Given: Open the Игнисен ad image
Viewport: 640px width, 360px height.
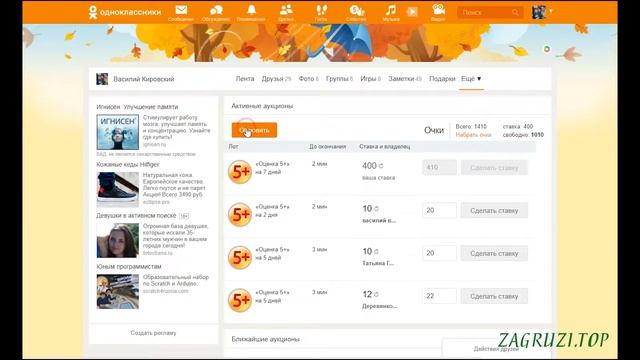Looking at the screenshot, I should [118, 132].
